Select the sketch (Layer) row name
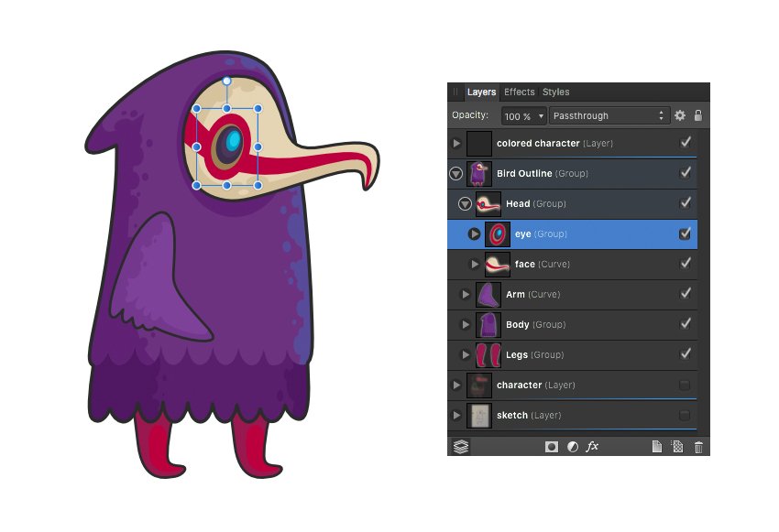779x532 pixels. point(529,416)
